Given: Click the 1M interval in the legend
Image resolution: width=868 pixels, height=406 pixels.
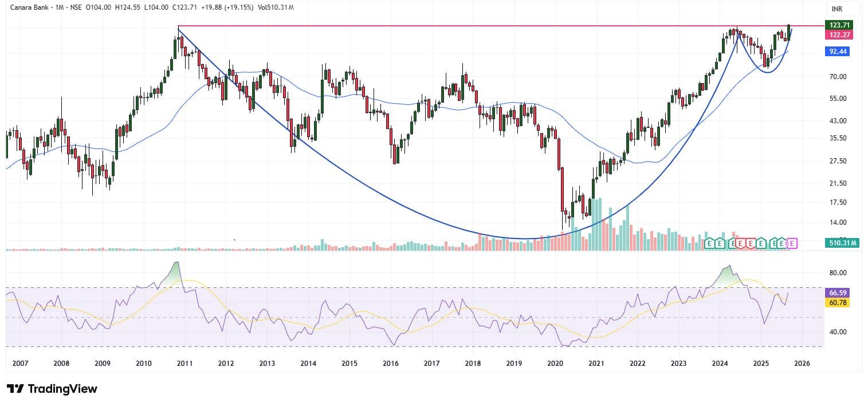Looking at the screenshot, I should (57, 9).
